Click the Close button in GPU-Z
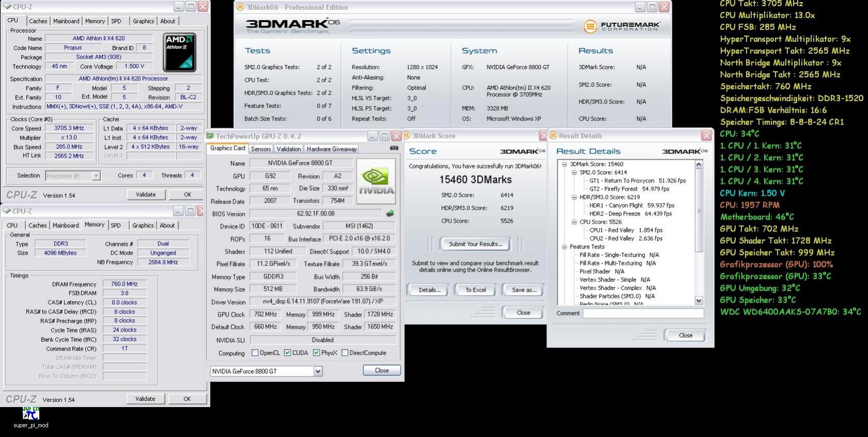 pos(382,370)
